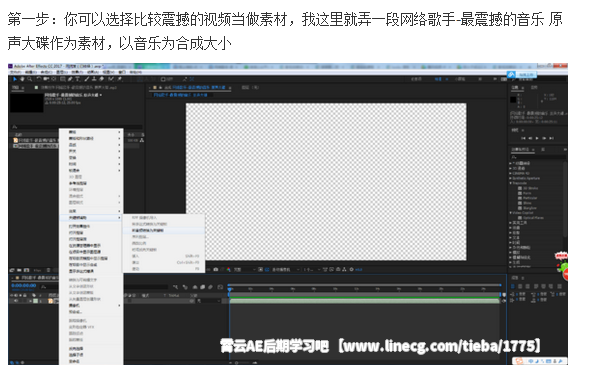Choose 缓动 F9 entry in the submenu
The width and height of the screenshot is (591, 365).
click(x=163, y=269)
